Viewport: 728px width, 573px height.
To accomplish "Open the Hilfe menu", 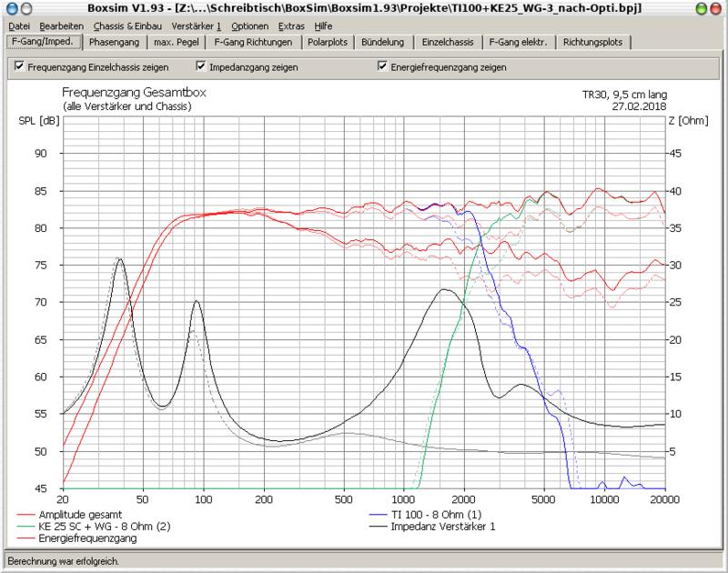I will point(323,26).
